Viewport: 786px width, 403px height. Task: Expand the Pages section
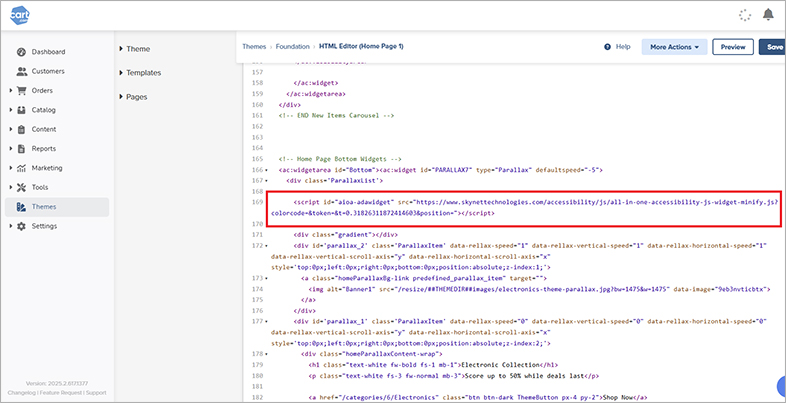(x=137, y=97)
